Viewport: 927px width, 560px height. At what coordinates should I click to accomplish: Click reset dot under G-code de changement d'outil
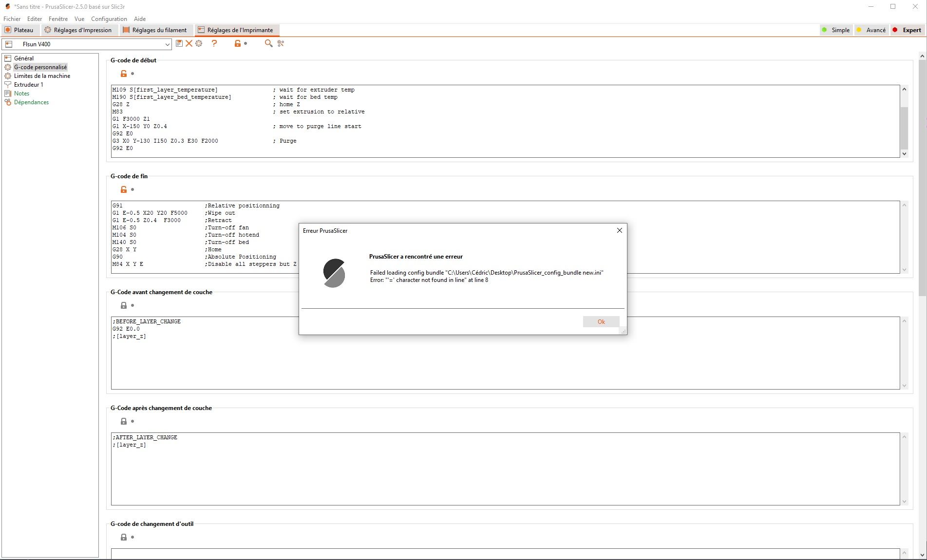(132, 537)
